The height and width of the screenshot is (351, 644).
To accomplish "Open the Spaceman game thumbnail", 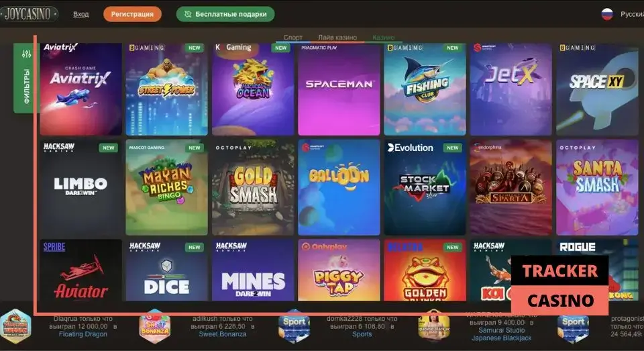I will (339, 89).
